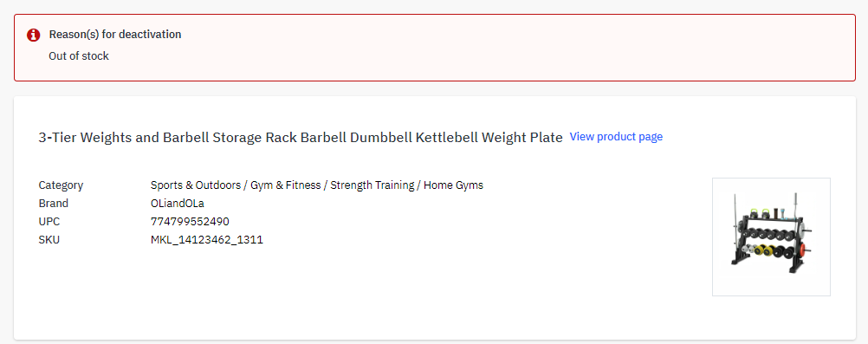The image size is (868, 344).
Task: Click the Category field label
Action: click(x=61, y=185)
